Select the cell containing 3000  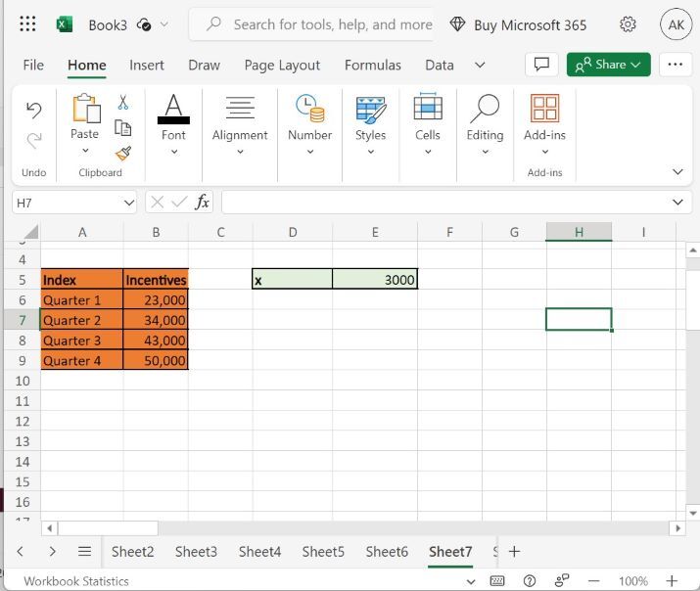point(375,279)
